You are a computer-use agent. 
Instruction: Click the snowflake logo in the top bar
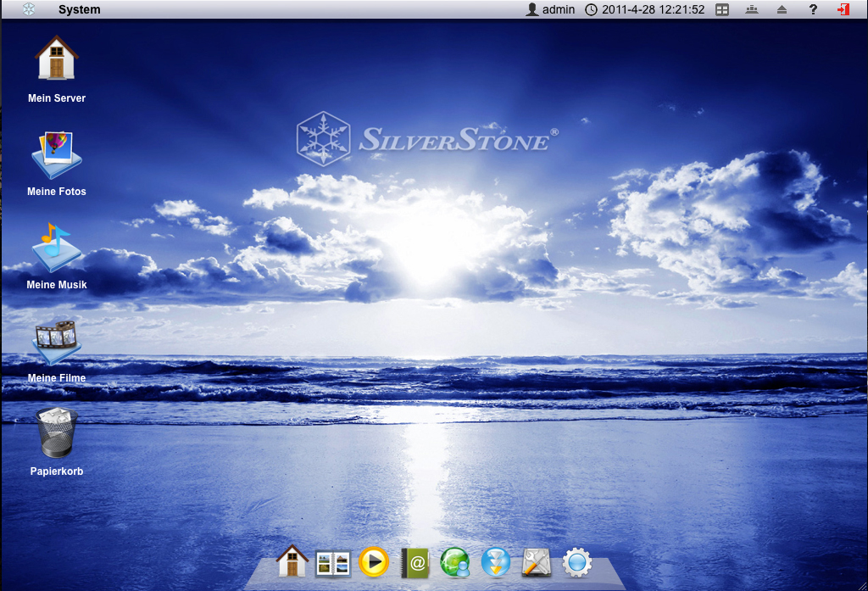click(29, 9)
